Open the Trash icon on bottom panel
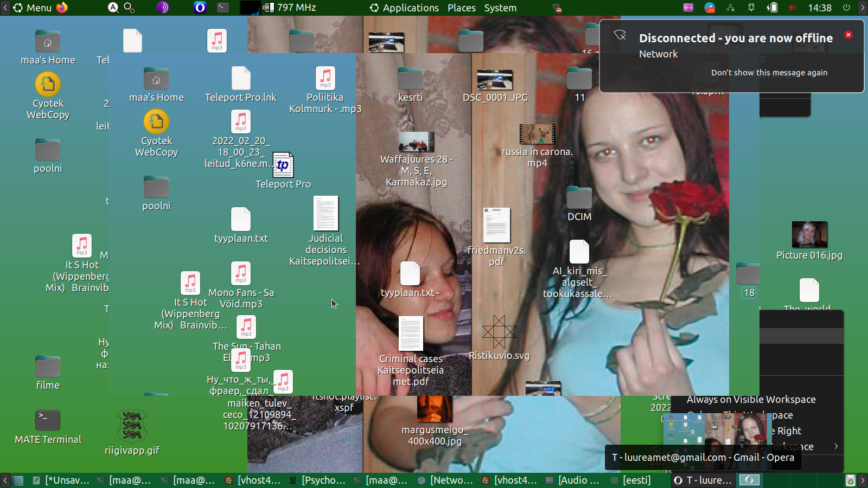This screenshot has width=868, height=488. (850, 480)
